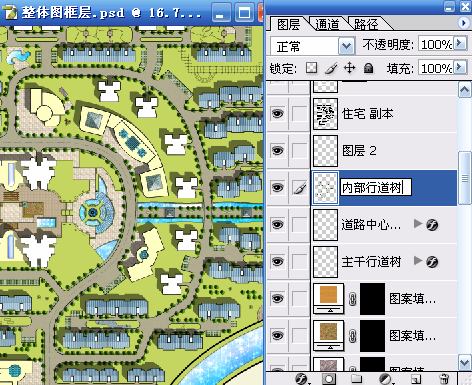
Task: Toggle visibility of 内部行道树 layer
Action: [x=277, y=188]
